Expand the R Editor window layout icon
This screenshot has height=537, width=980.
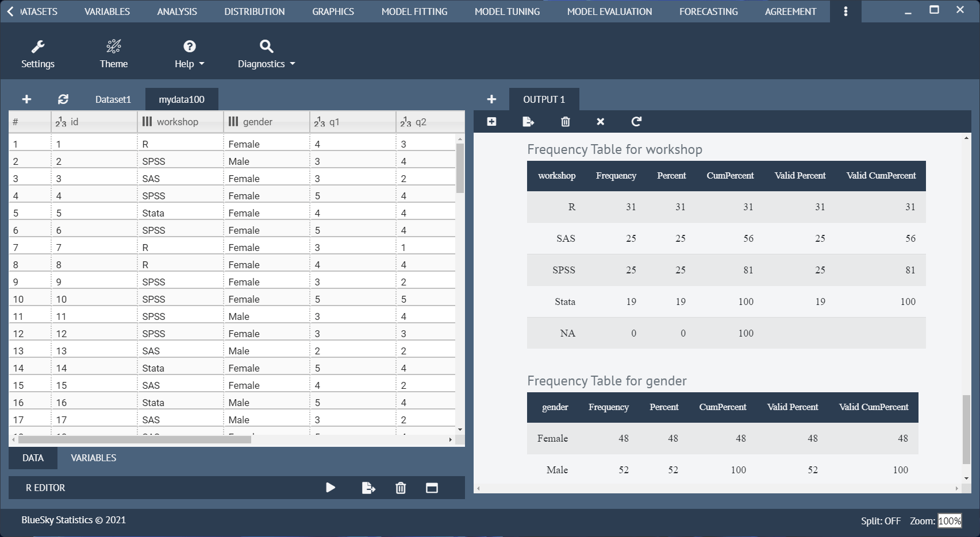(432, 488)
